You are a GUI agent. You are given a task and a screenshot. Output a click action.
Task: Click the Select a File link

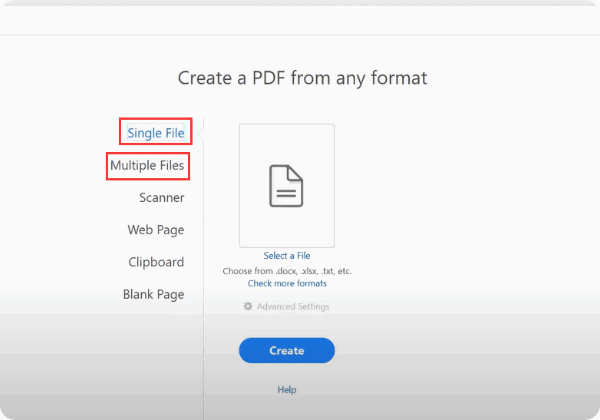[287, 256]
